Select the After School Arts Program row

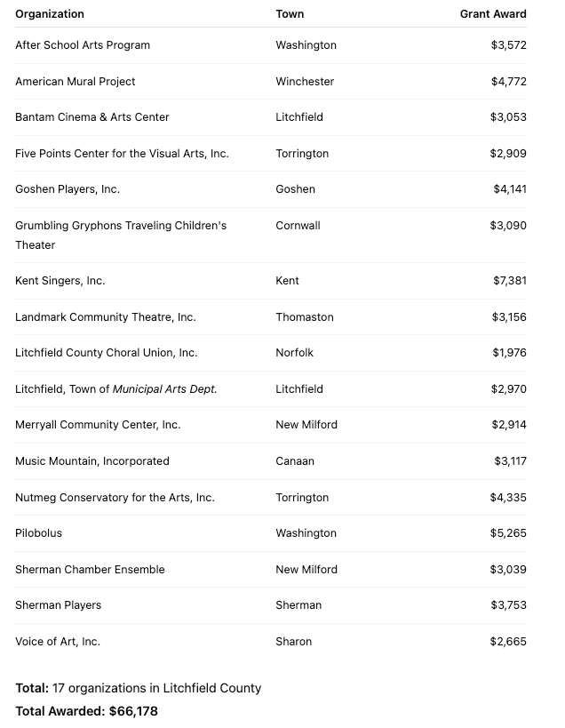[x=83, y=45]
